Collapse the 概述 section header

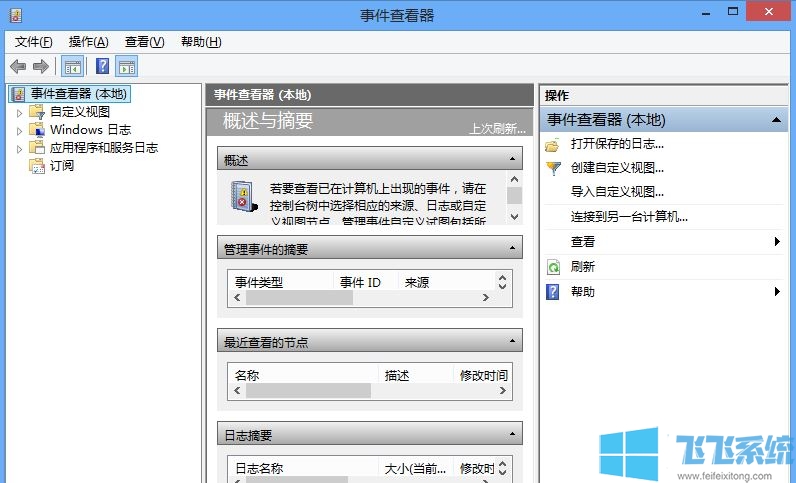512,160
